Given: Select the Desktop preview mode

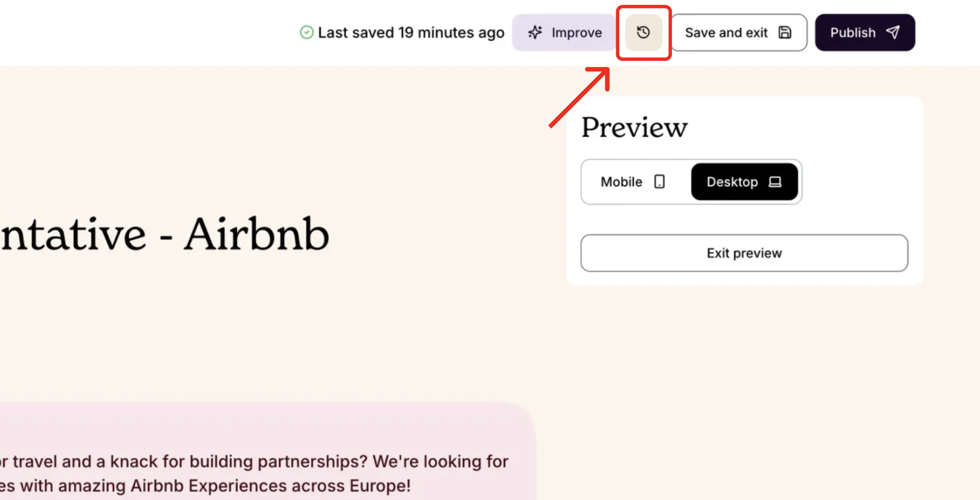Looking at the screenshot, I should [744, 182].
